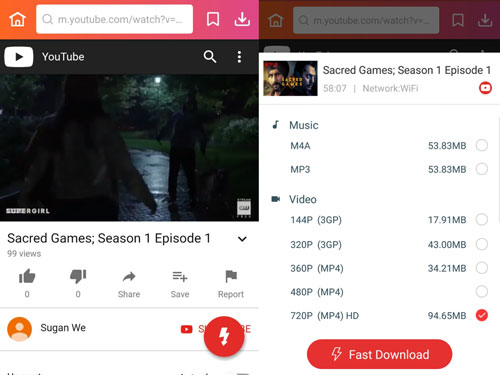Expand video description chevron

pos(242,239)
